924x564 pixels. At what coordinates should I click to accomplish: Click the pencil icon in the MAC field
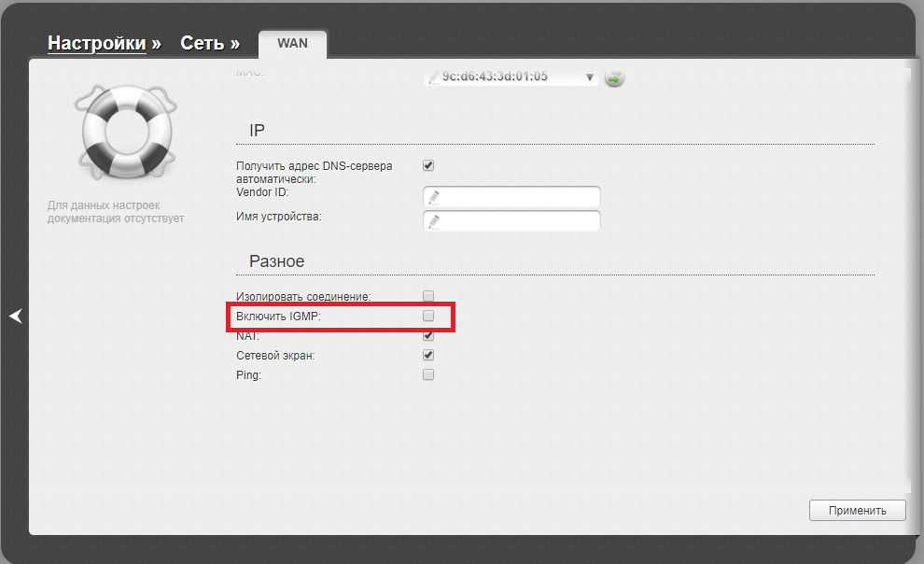click(434, 78)
